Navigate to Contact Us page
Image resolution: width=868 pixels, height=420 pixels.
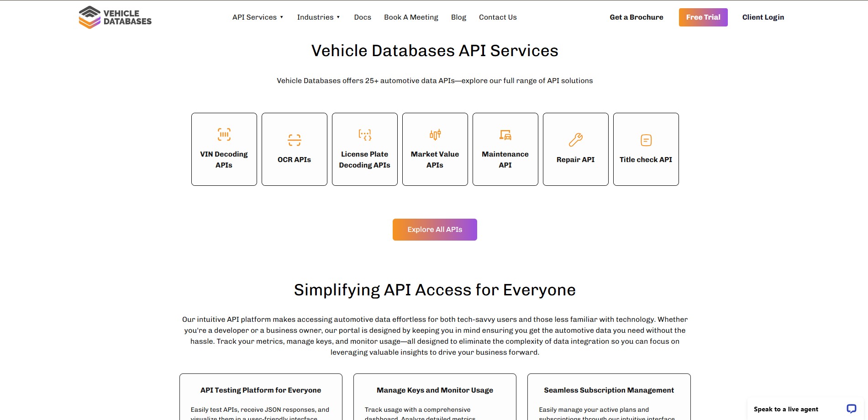498,17
